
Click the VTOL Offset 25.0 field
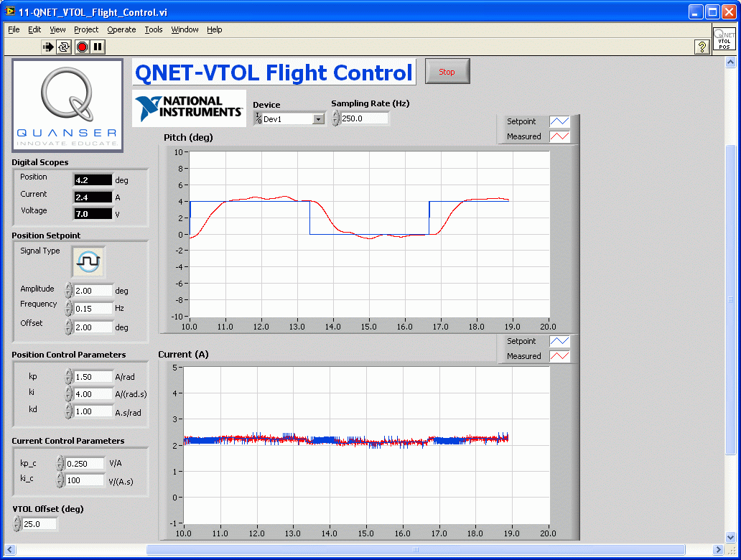point(39,524)
